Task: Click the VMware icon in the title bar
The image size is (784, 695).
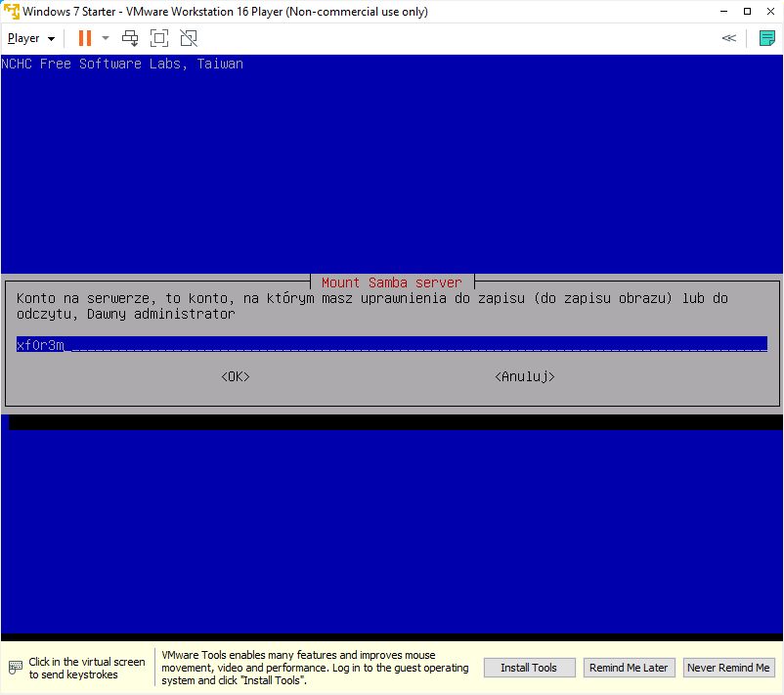Action: (x=11, y=12)
